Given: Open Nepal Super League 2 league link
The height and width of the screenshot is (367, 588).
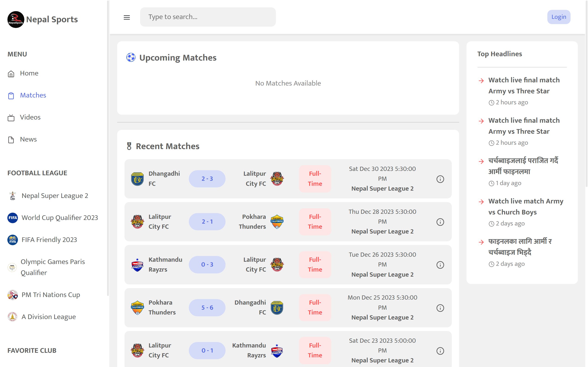Looking at the screenshot, I should click(x=55, y=196).
